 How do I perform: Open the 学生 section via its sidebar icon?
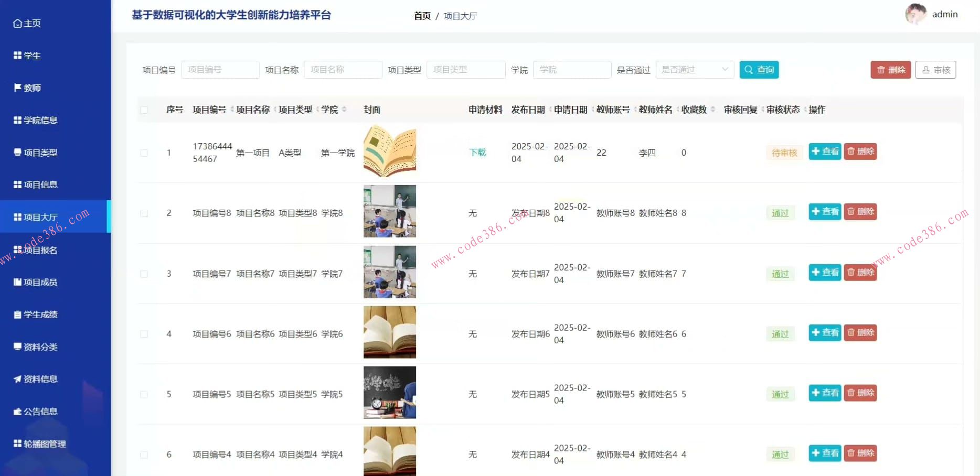point(16,55)
